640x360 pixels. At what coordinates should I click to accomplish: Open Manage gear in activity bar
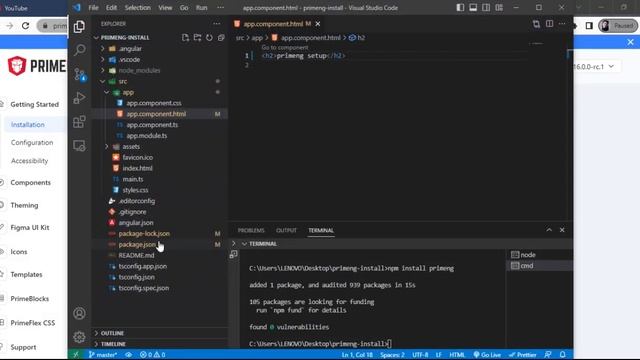coord(79,337)
